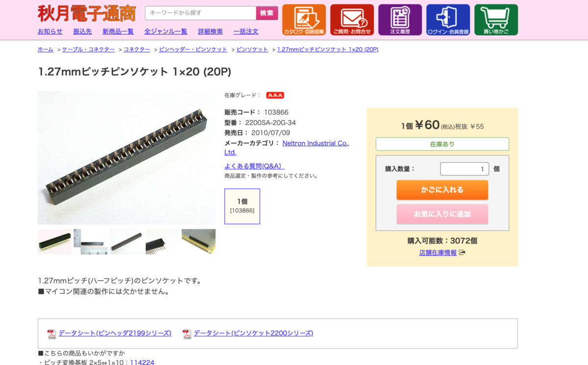Open the 全ジャンル一覧 menu item
The height and width of the screenshot is (365, 588).
[x=166, y=31]
